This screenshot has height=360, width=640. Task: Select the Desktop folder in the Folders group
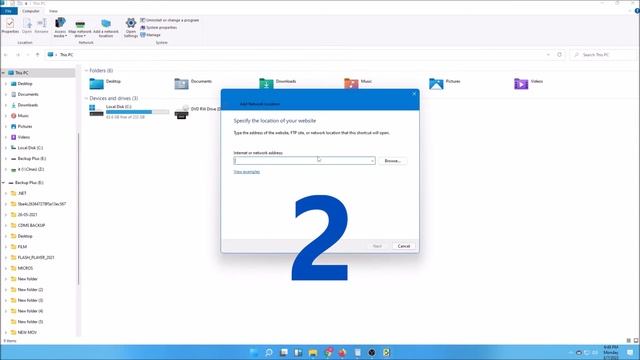tap(105, 83)
